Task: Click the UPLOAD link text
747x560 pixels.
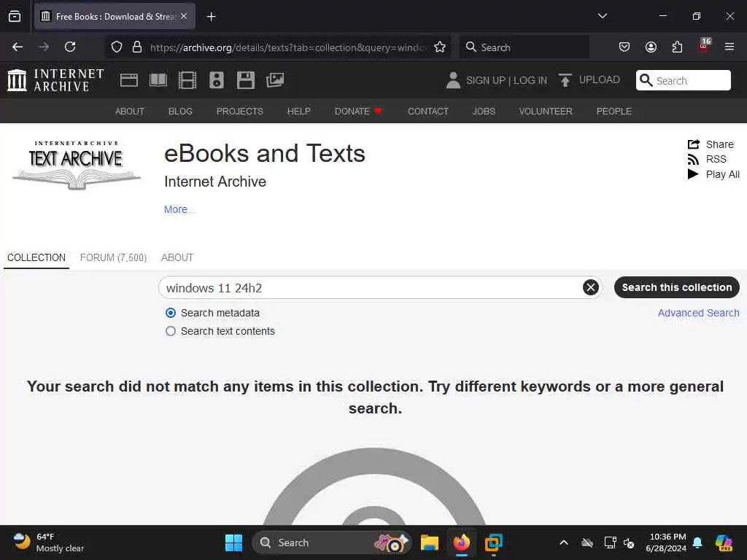Action: click(599, 79)
